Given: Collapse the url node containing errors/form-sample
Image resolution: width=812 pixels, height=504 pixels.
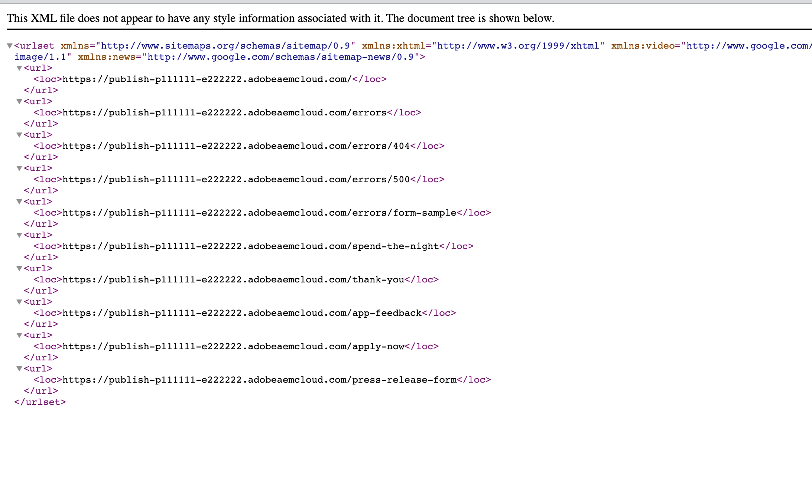Looking at the screenshot, I should pos(19,202).
